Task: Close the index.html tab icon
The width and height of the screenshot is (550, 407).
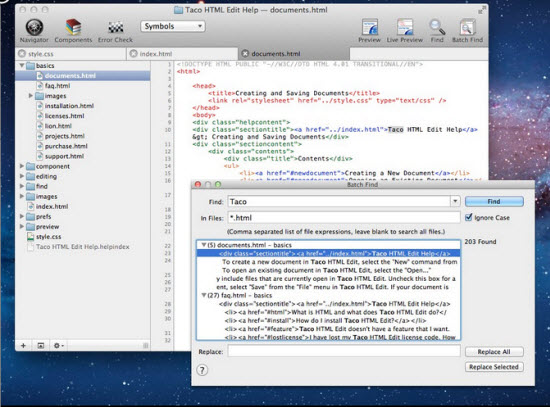Action: coord(133,54)
